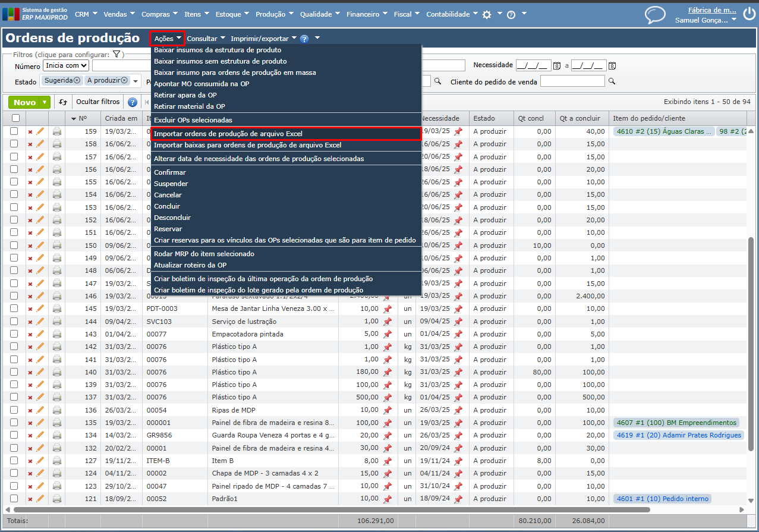Select the checkbox for order 121
The width and height of the screenshot is (759, 532).
[x=14, y=499]
